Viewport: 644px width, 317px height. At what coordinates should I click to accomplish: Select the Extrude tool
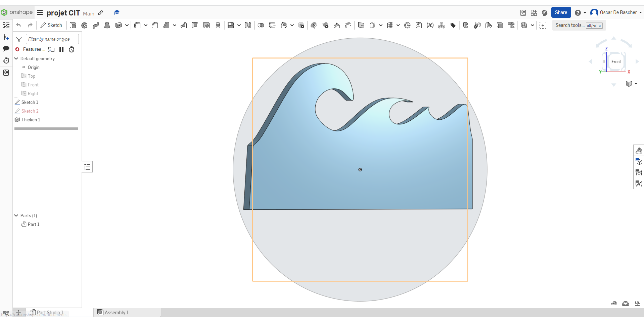tap(73, 25)
